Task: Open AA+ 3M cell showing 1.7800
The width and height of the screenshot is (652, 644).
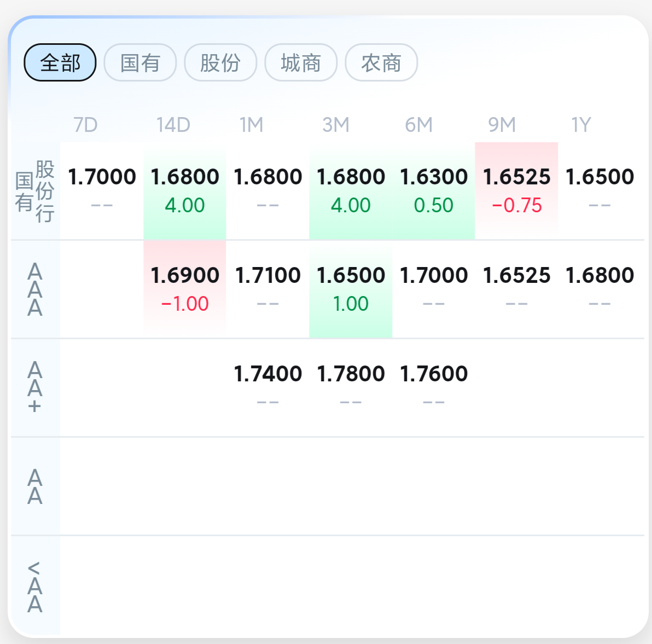Action: pos(351,388)
